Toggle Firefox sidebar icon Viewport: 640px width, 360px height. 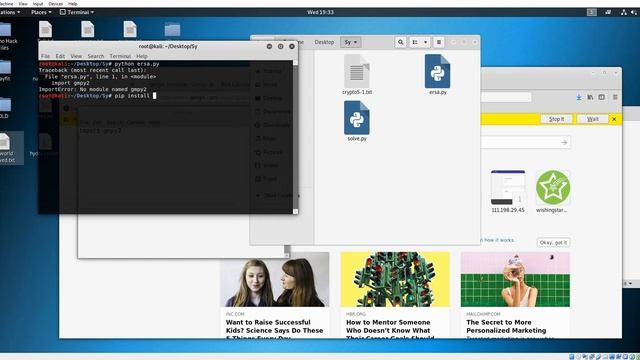pos(602,97)
